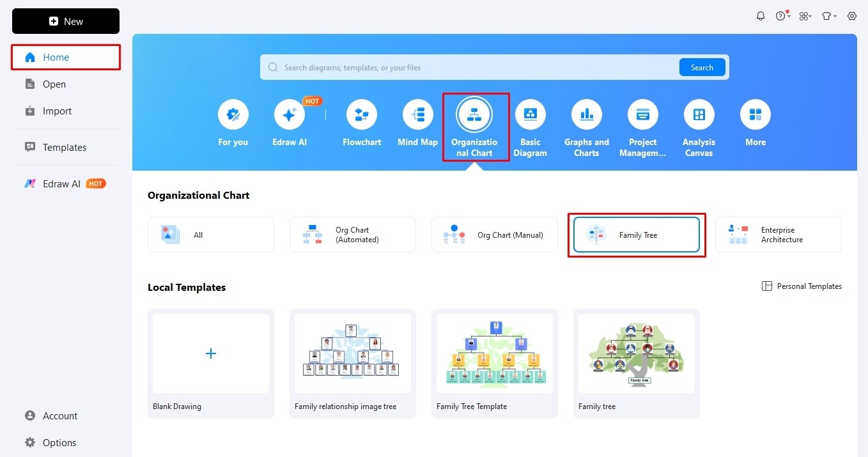
Task: Click the Edraw AI logo icon in sidebar
Action: tap(30, 183)
